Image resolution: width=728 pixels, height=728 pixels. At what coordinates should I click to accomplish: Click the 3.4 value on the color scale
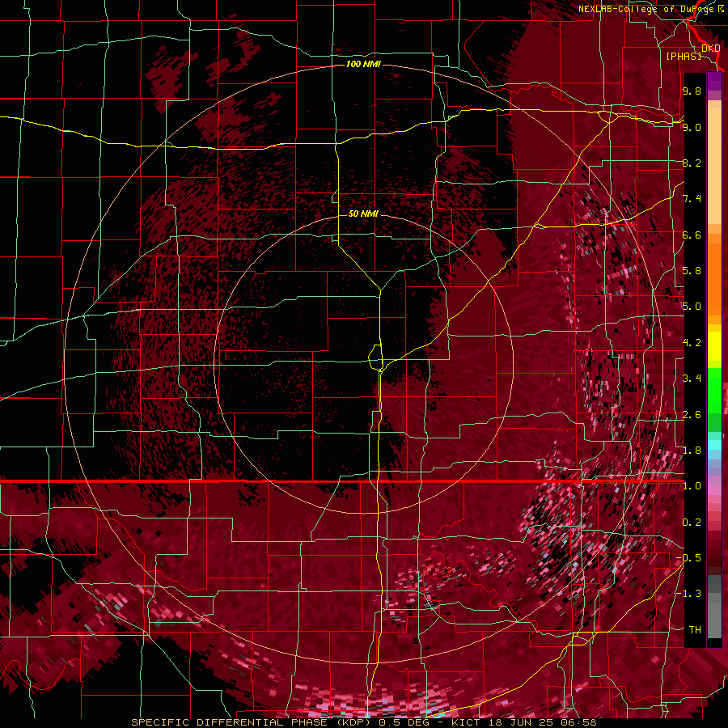point(692,379)
